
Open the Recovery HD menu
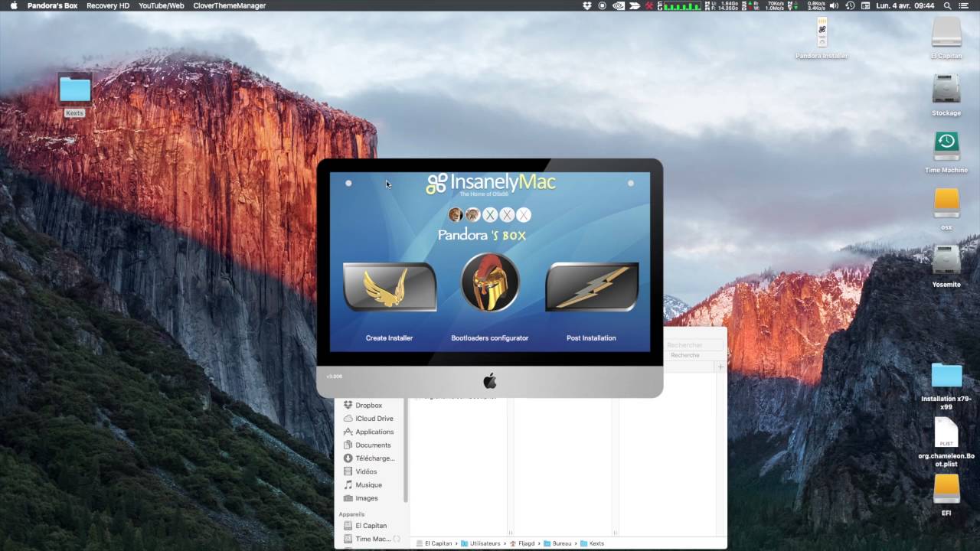point(108,5)
